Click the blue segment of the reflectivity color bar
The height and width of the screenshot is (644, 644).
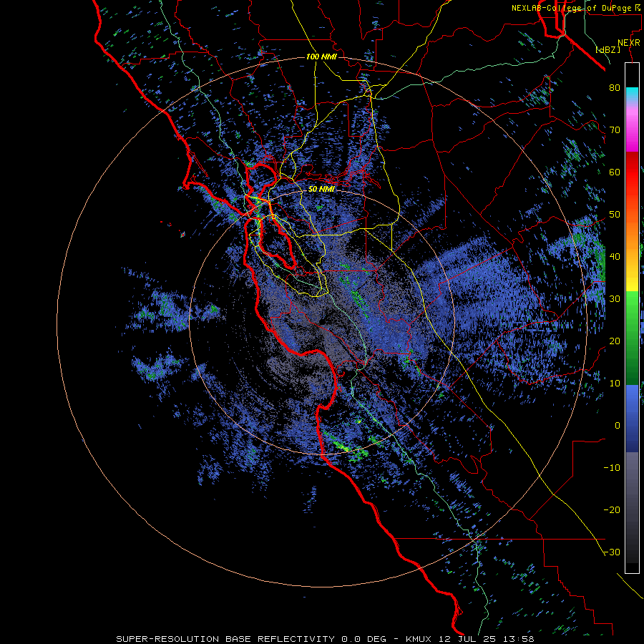(632, 419)
